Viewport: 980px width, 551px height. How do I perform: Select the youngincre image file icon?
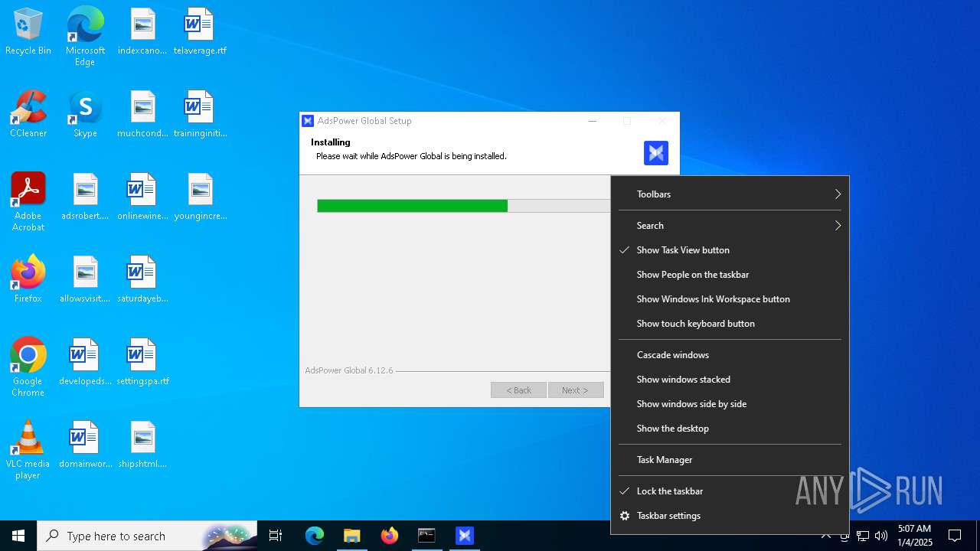pyautogui.click(x=200, y=197)
